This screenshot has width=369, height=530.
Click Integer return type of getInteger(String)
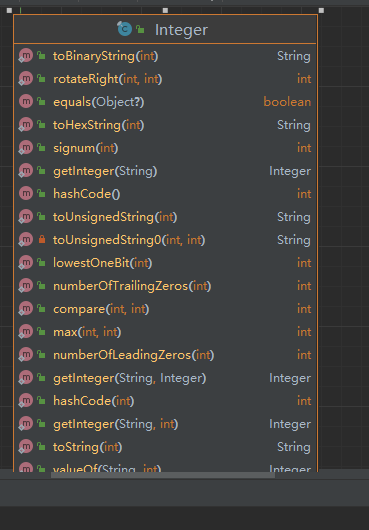pyautogui.click(x=290, y=171)
